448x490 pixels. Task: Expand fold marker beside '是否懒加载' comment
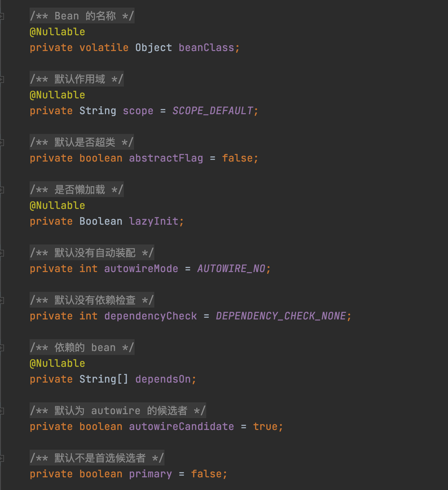point(1,190)
